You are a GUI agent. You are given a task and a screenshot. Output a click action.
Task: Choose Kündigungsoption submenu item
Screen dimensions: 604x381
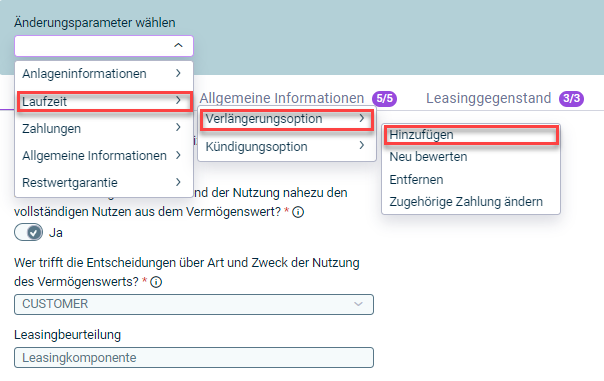287,146
